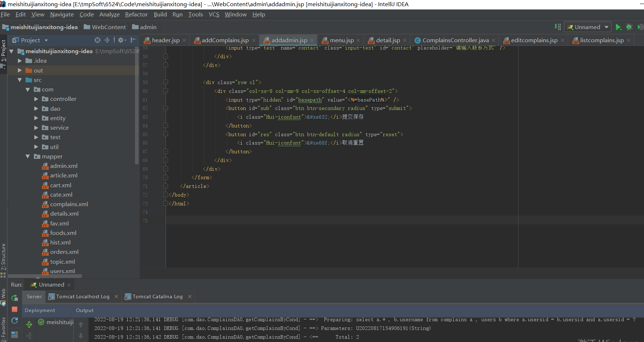This screenshot has width=644, height=342.
Task: Select meishituiji deployment artifact
Action: [x=56, y=322]
